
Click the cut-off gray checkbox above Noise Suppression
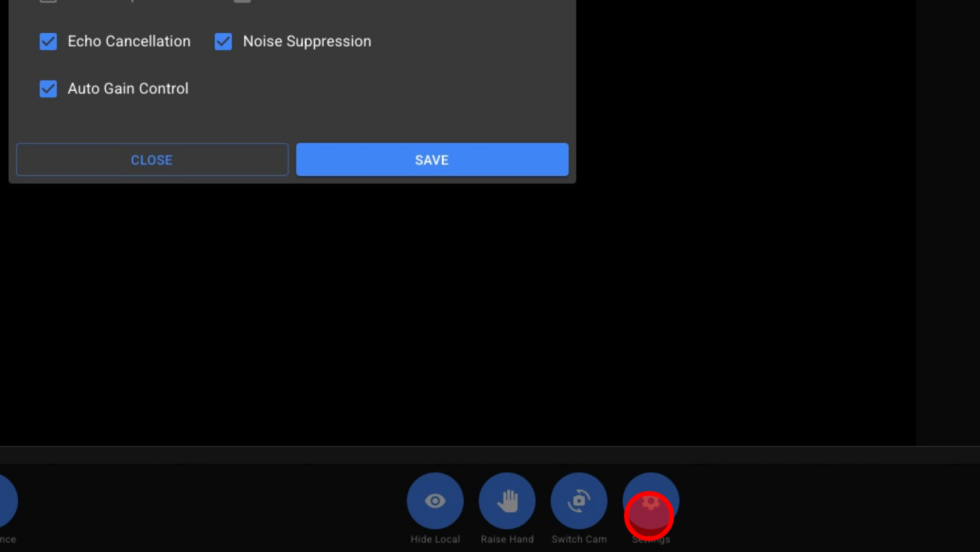[x=242, y=1]
